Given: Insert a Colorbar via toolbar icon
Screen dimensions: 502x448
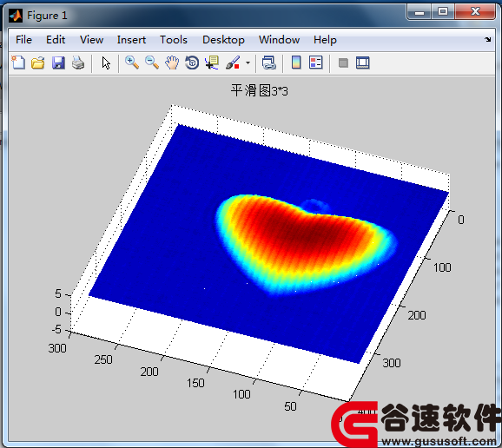Looking at the screenshot, I should pyautogui.click(x=296, y=63).
